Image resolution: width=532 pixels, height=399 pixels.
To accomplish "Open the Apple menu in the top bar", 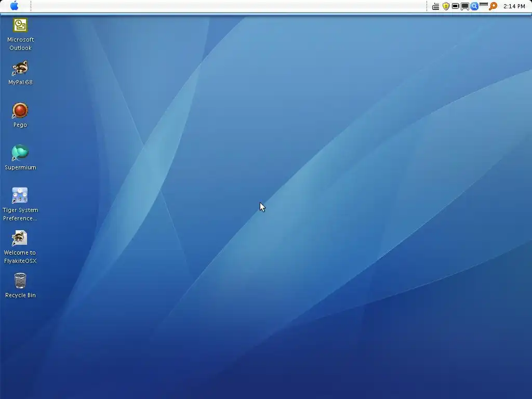I will click(14, 6).
